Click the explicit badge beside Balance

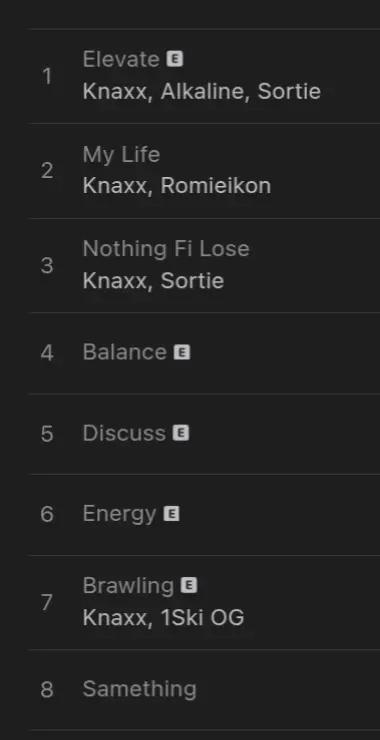tap(182, 352)
